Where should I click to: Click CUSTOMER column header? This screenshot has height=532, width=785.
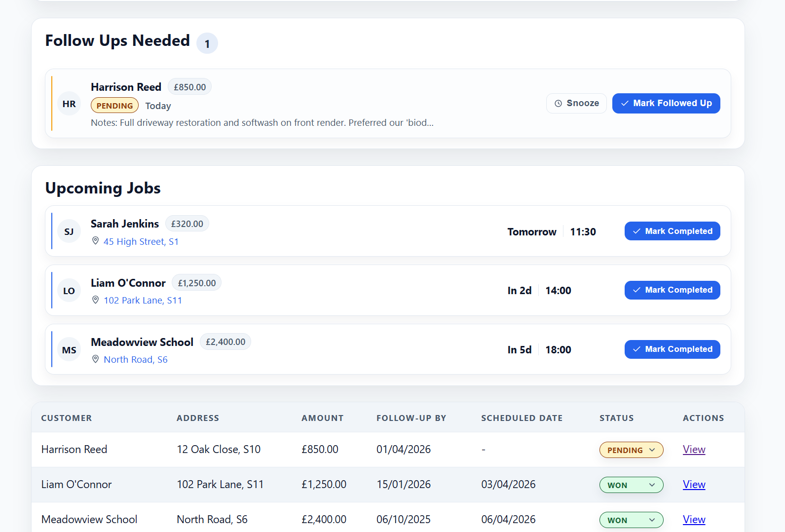pyautogui.click(x=67, y=418)
